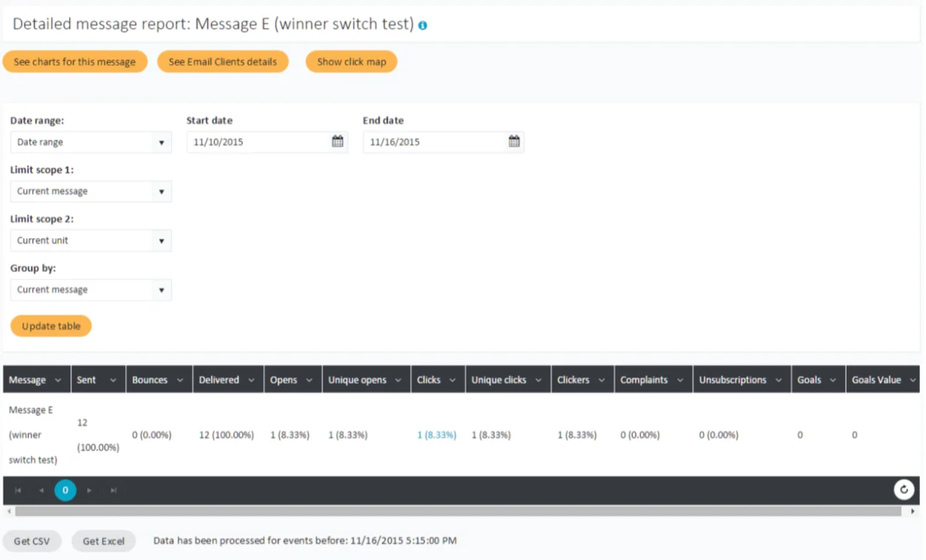The height and width of the screenshot is (560, 926).
Task: Click See charts for this message
Action: [x=75, y=61]
